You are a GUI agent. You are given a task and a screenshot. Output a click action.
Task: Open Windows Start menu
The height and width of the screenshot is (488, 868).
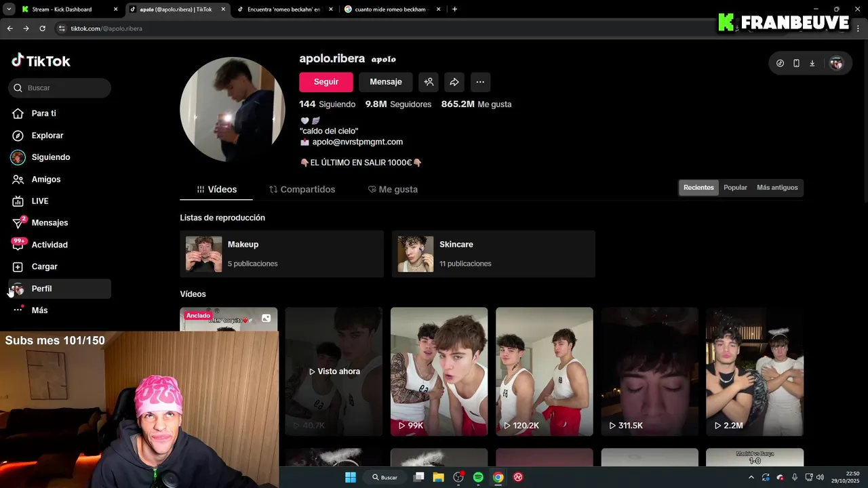click(x=351, y=477)
